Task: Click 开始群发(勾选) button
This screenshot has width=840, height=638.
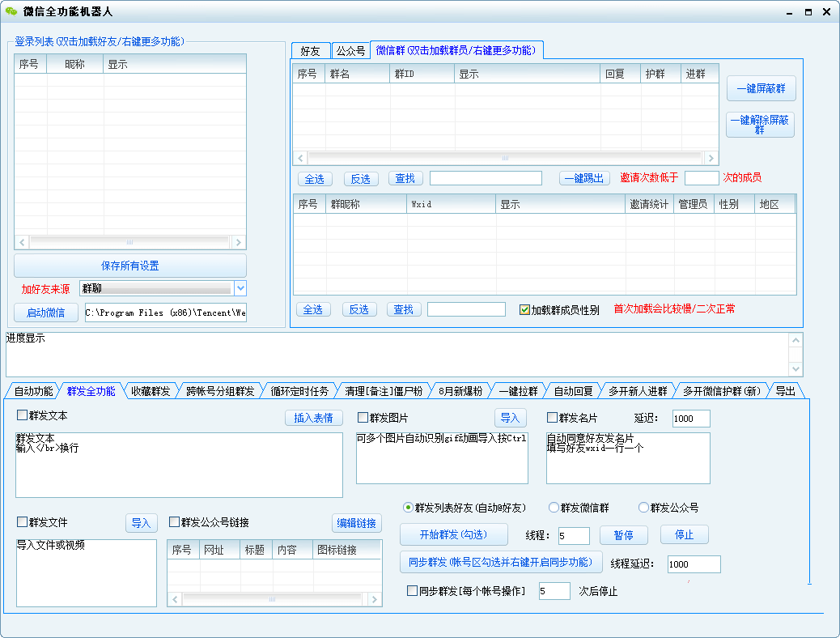Action: [x=453, y=534]
